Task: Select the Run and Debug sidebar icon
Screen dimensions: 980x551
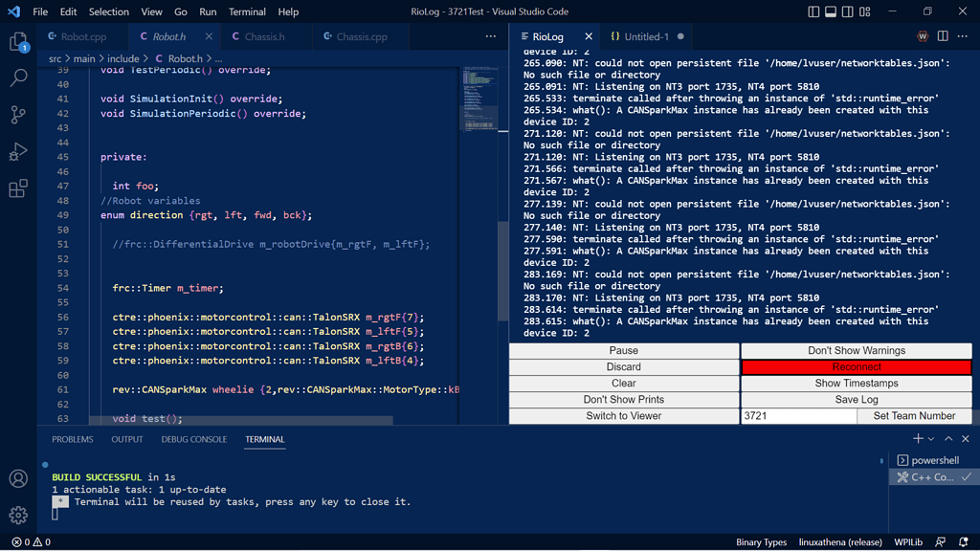Action: pyautogui.click(x=20, y=151)
